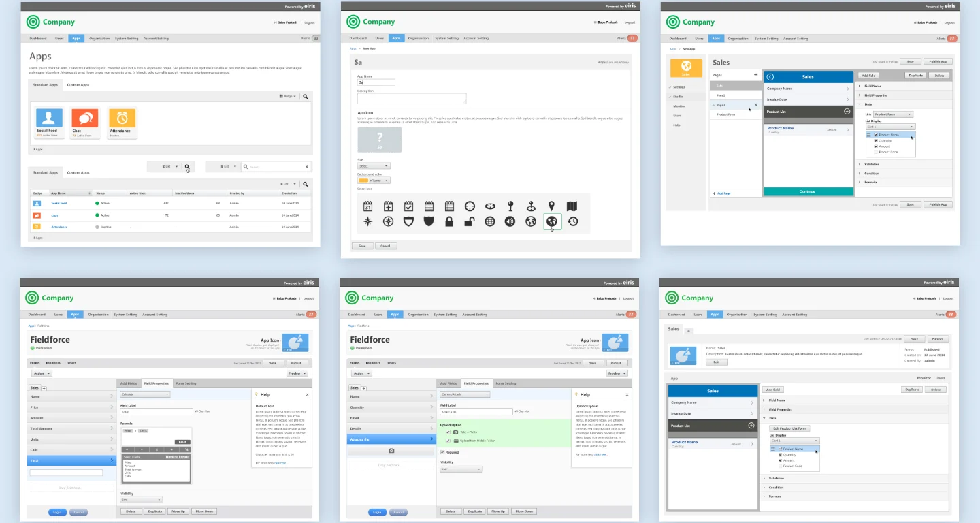Open the Badge view dropdown on Apps page
This screenshot has height=523, width=980.
(288, 97)
